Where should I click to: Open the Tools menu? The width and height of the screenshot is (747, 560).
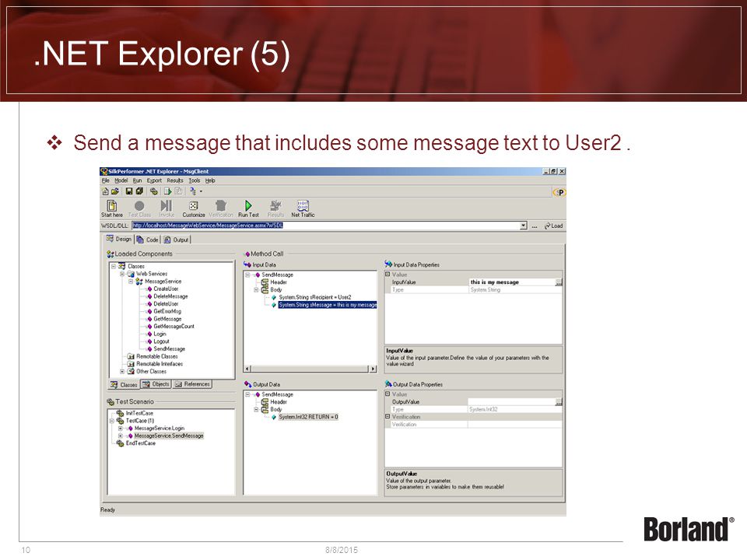point(195,180)
